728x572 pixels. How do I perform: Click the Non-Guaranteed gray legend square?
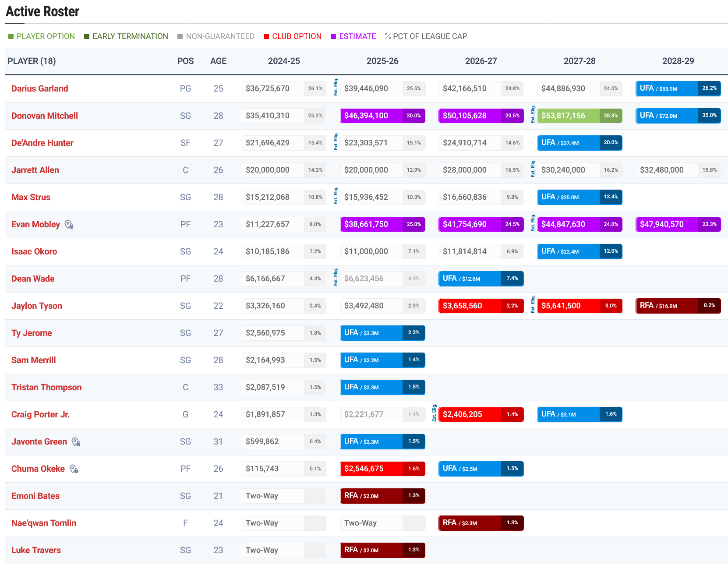(x=180, y=36)
